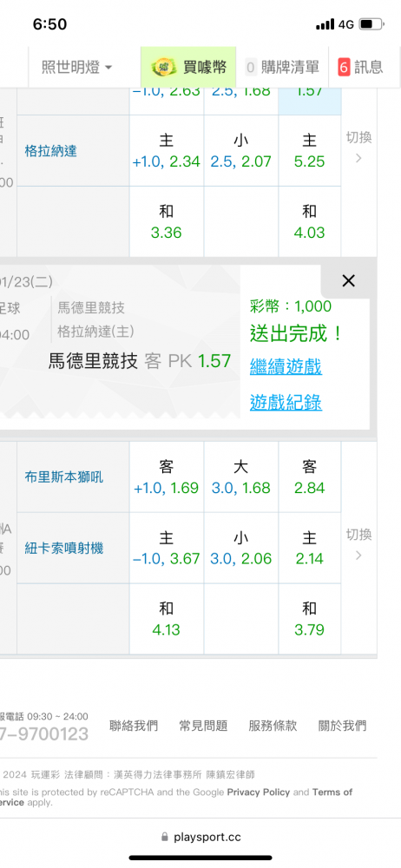Click the 送出完成！ message

pyautogui.click(x=296, y=334)
